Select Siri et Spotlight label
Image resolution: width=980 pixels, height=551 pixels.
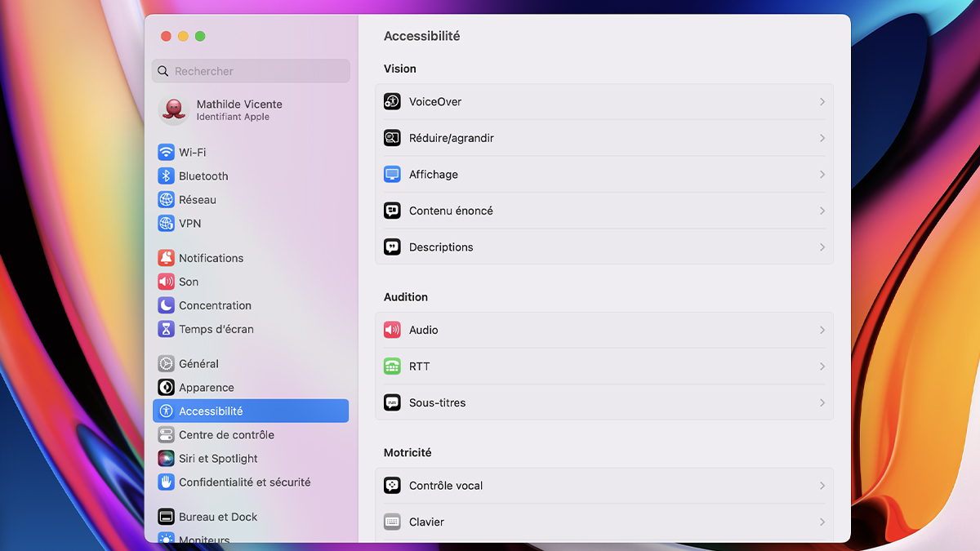(x=218, y=459)
